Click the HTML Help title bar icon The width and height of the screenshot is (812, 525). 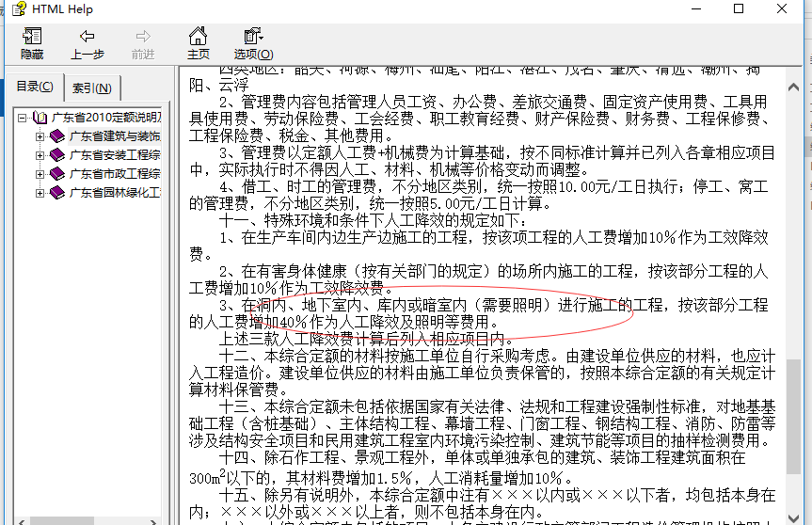pos(19,8)
